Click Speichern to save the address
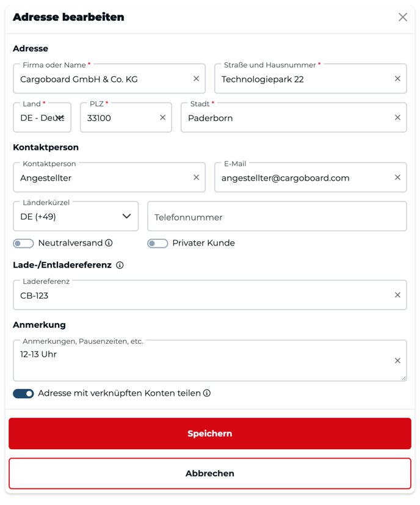The width and height of the screenshot is (420, 505). pos(210,434)
